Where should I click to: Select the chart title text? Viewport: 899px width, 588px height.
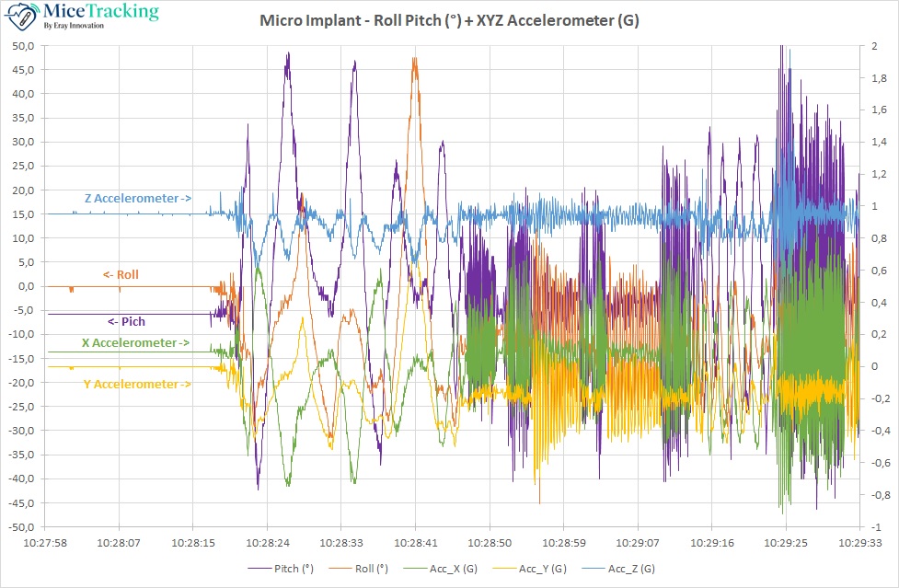pos(449,20)
